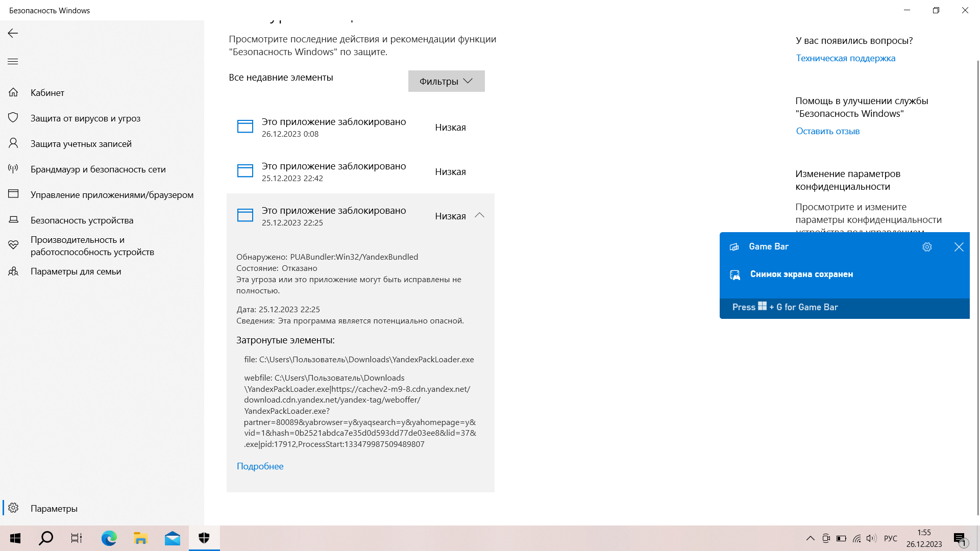Click Снимок экрана сохранен notification
Screen dimensions: 980x551
pyautogui.click(x=801, y=274)
